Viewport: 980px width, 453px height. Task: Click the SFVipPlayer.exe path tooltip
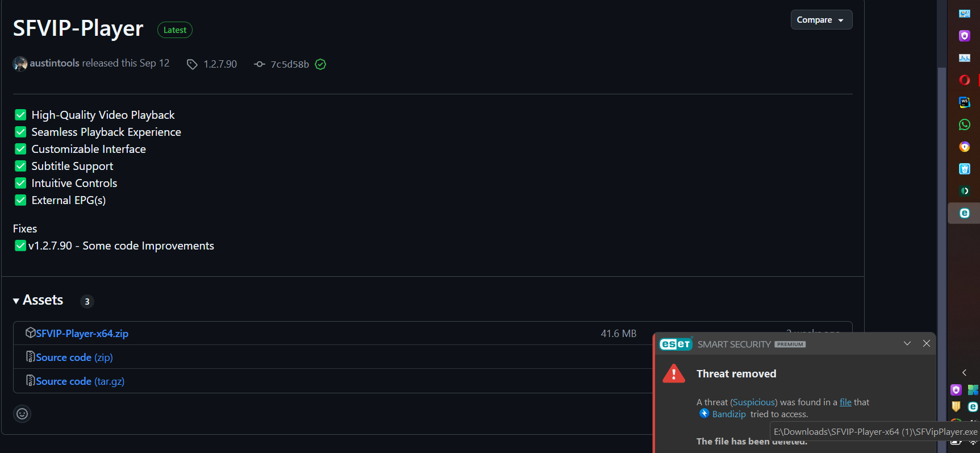coord(875,432)
